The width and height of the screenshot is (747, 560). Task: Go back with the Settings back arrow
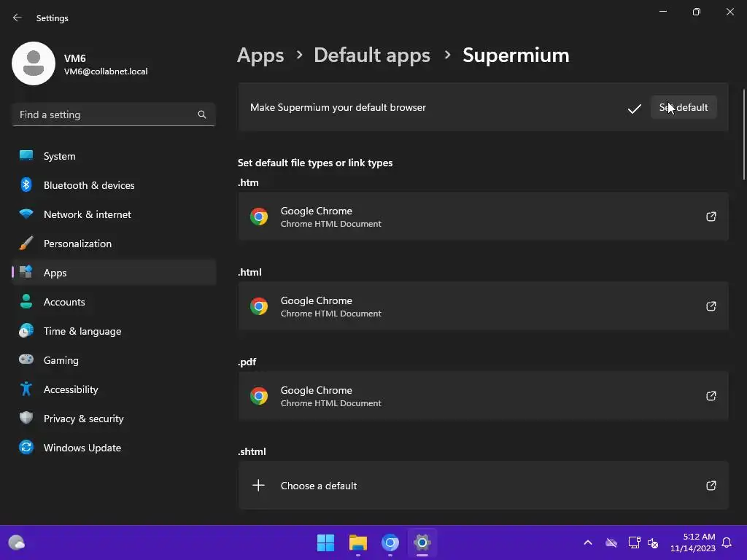point(18,17)
